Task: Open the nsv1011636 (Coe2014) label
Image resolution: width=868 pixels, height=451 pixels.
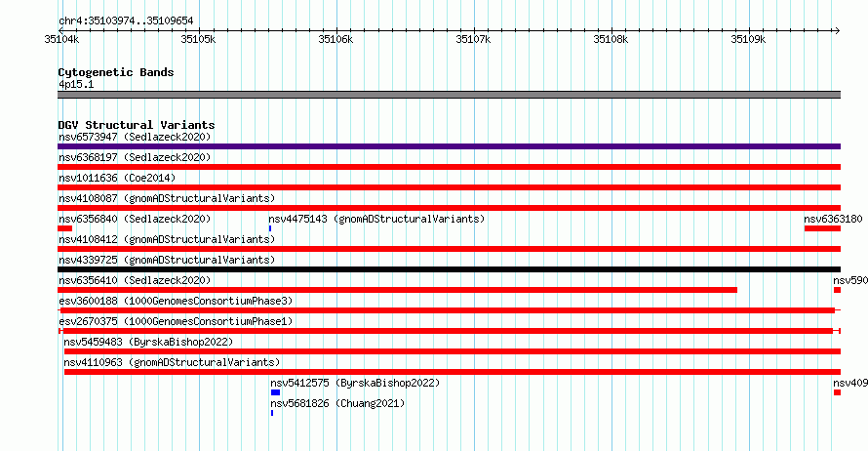Action: point(117,178)
